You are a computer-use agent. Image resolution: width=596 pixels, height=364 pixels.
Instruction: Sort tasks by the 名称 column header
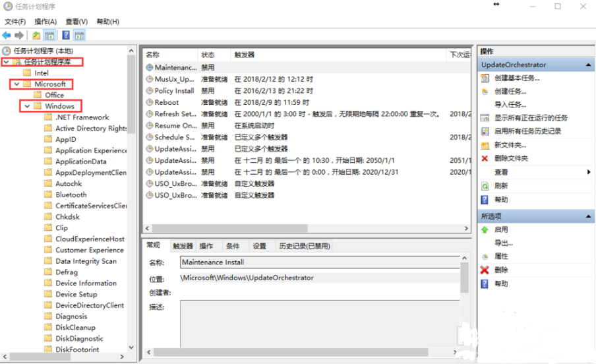coord(171,55)
